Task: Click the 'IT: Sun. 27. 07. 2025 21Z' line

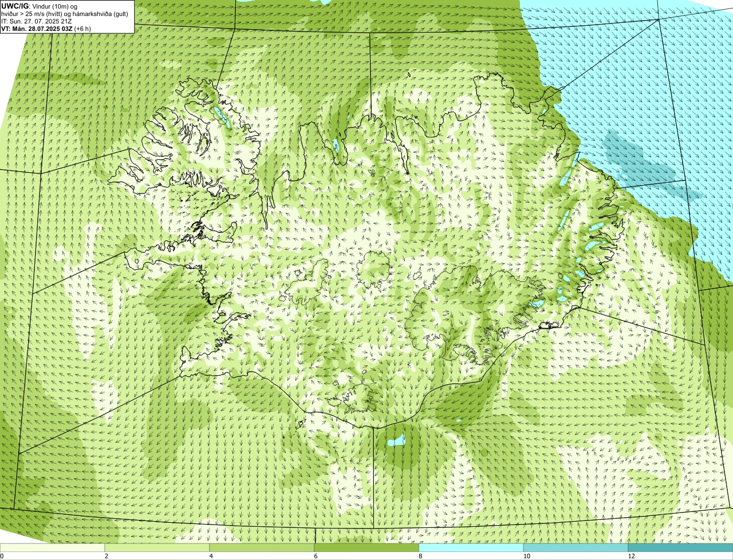Action: pyautogui.click(x=36, y=21)
